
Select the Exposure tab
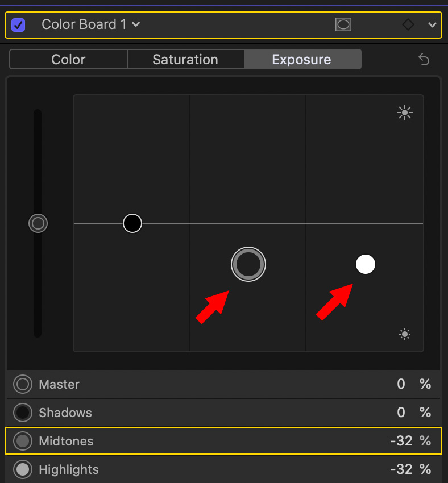(x=301, y=59)
